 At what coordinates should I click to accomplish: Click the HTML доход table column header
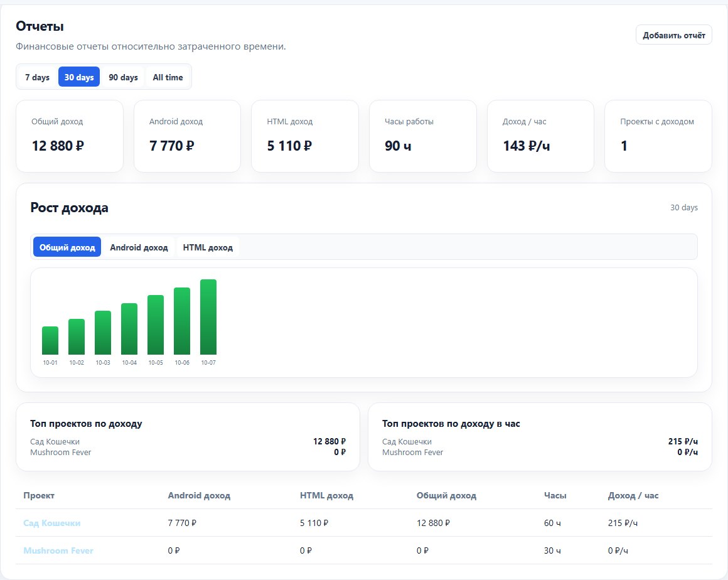click(x=326, y=495)
